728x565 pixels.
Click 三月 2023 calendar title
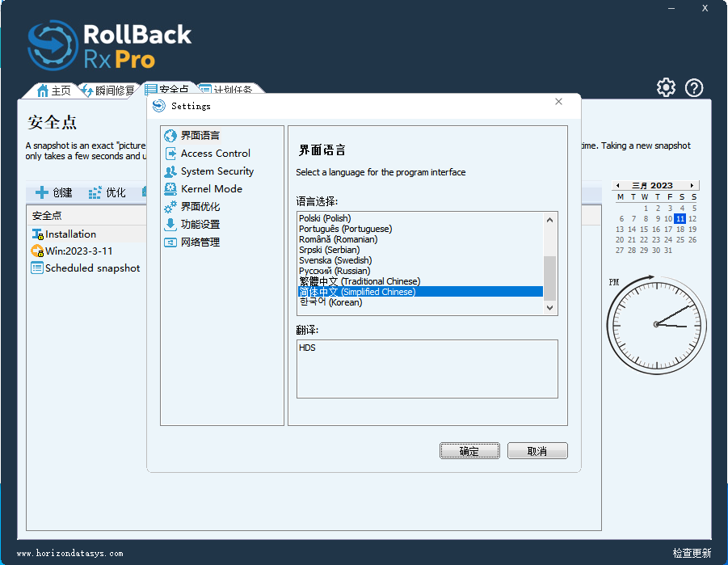(x=652, y=185)
